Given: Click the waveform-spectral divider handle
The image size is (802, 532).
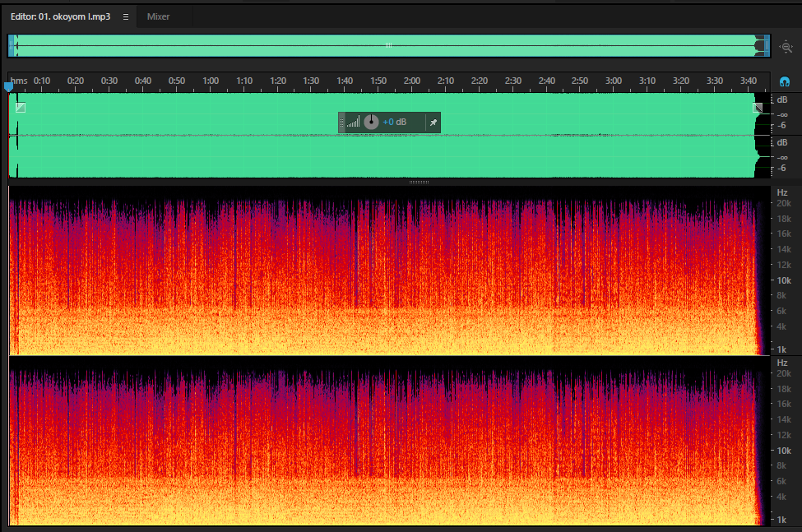Looking at the screenshot, I should (x=419, y=182).
